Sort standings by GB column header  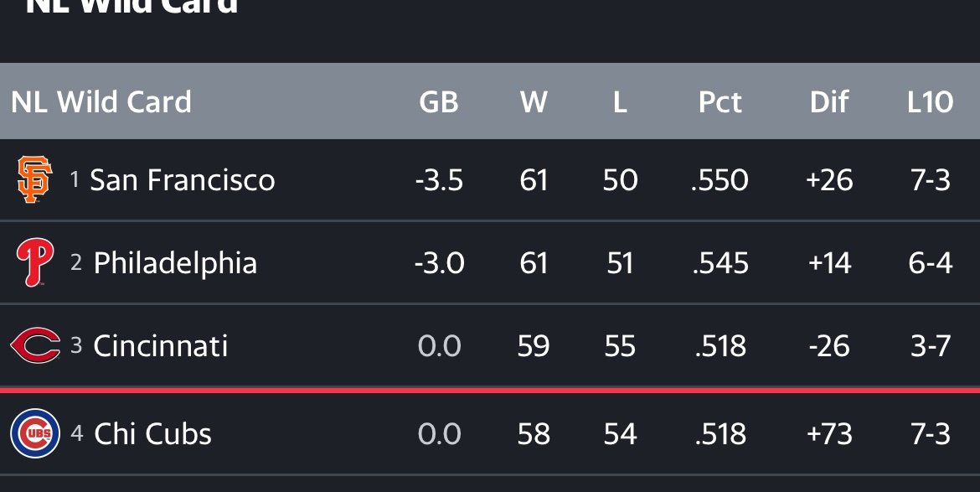[x=439, y=102]
